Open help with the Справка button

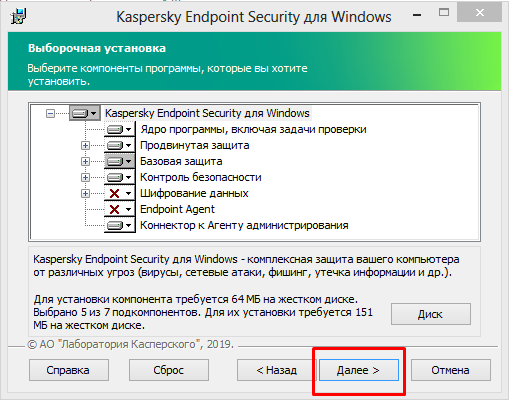coord(68,370)
